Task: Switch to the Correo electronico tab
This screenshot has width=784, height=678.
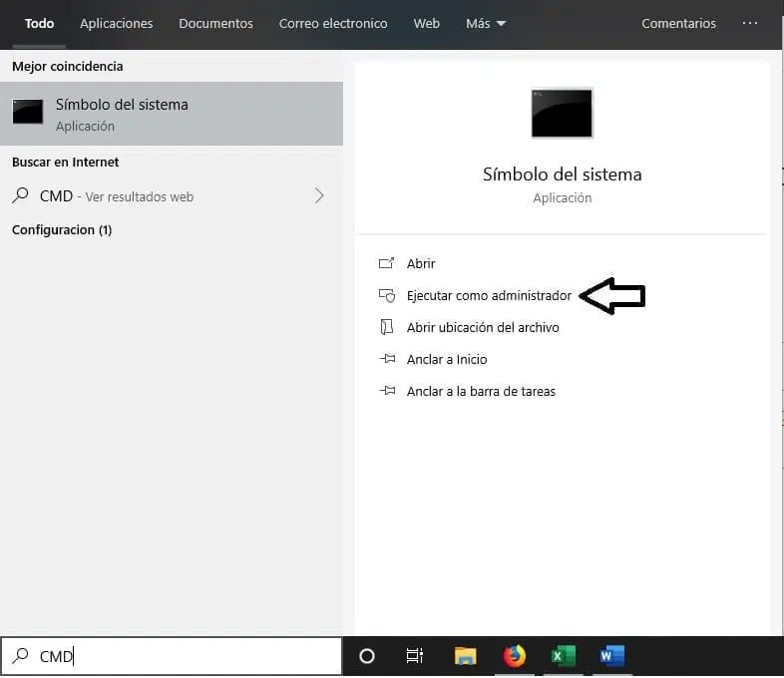Action: click(333, 24)
